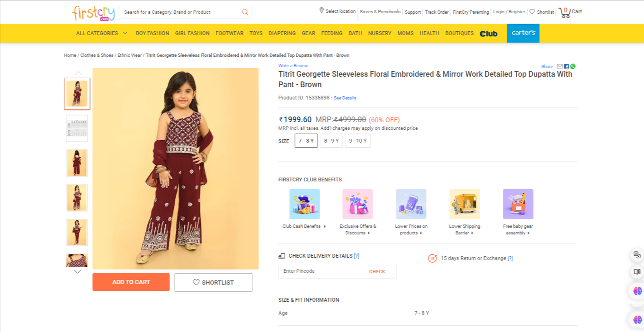Image resolution: width=644 pixels, height=332 pixels.
Task: View the size chart thumbnail
Action: pyautogui.click(x=77, y=128)
